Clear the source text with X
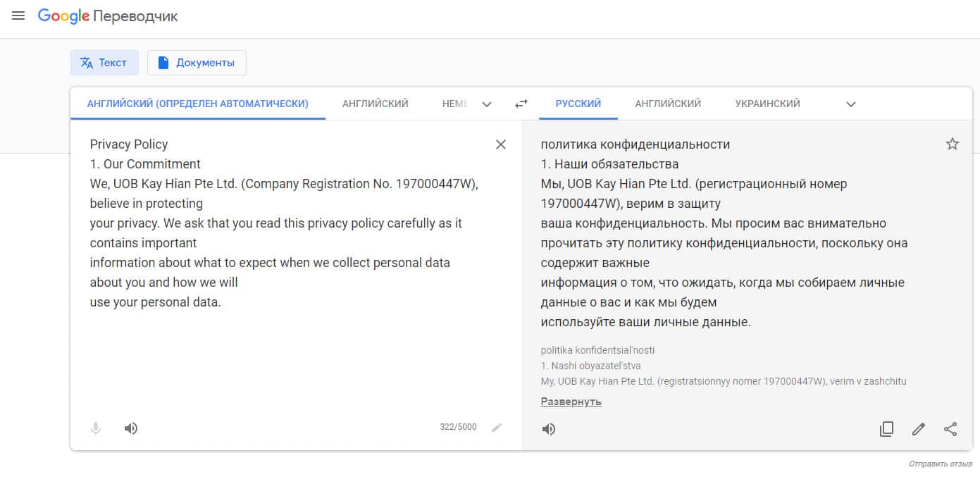980x477 pixels. pos(501,144)
